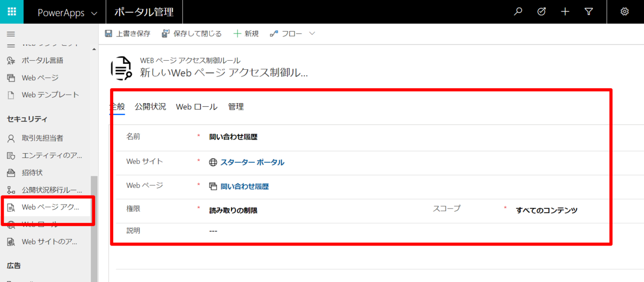Collapse the sidebar hamburger menu
The width and height of the screenshot is (644, 282).
[x=11, y=33]
